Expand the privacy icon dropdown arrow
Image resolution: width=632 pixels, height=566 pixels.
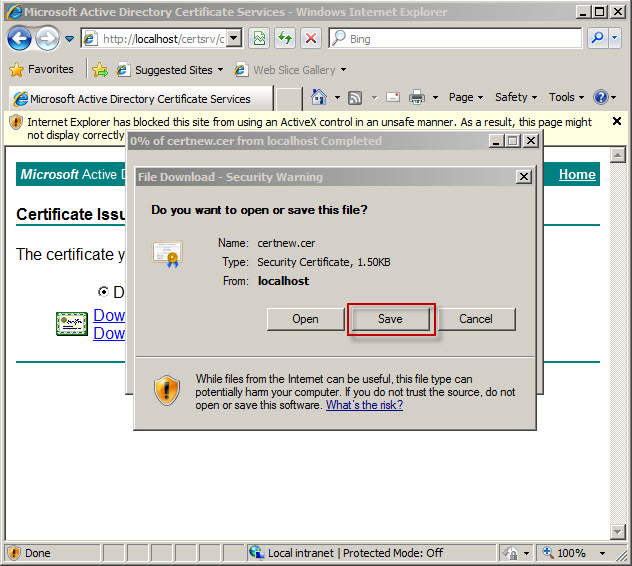526,554
